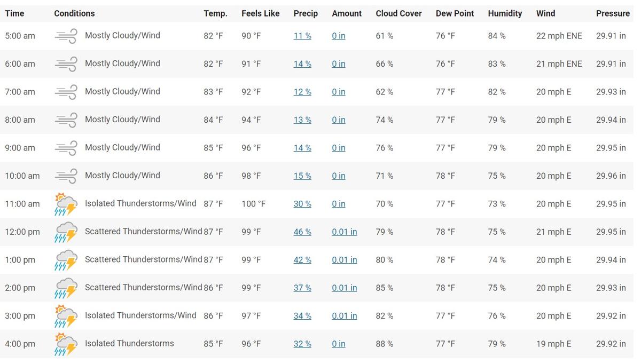Screen dimensions: 641x364
Task: Click the thunderstorm icon next to 1:00 pm
Action: [66, 259]
